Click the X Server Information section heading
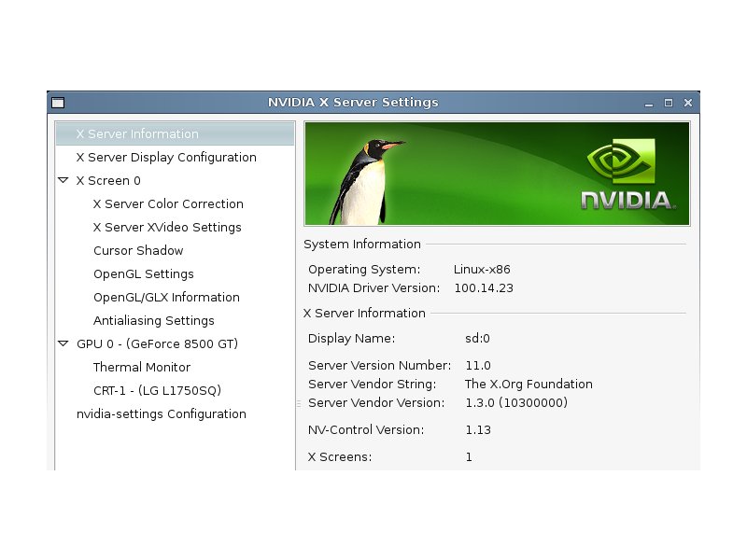Viewport: 747px width, 560px height. [364, 314]
